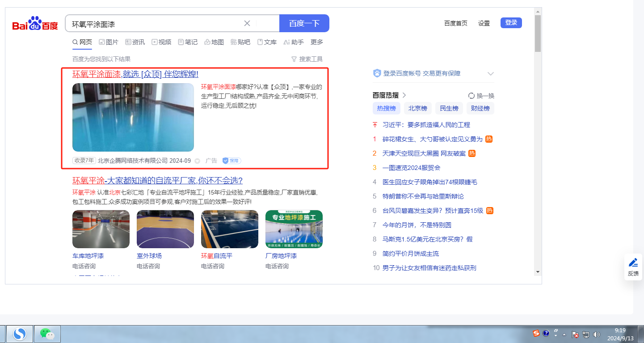Clear the search box with the X icon

click(x=247, y=23)
